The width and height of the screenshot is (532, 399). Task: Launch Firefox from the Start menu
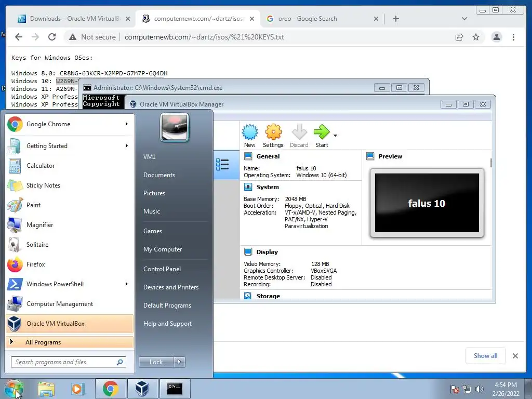click(70, 264)
